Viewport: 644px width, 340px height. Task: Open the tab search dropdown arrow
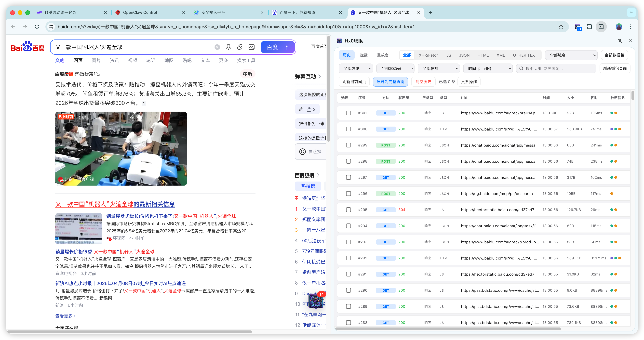631,13
